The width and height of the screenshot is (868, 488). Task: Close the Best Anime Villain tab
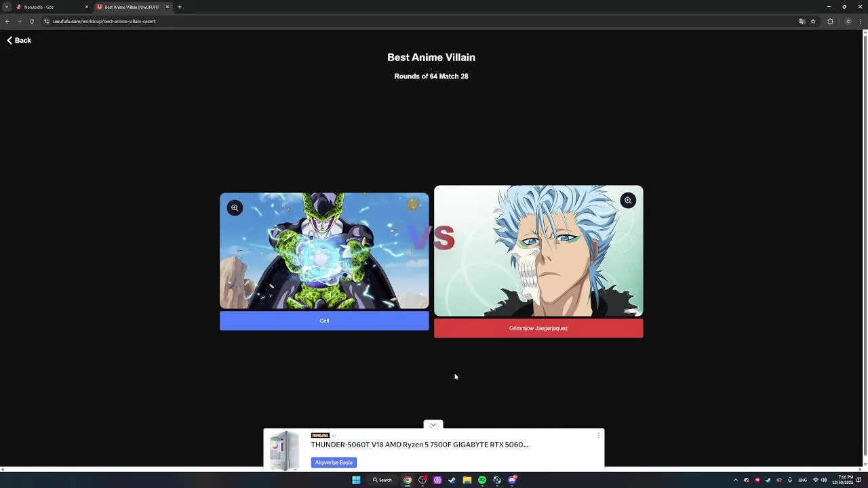tap(167, 7)
